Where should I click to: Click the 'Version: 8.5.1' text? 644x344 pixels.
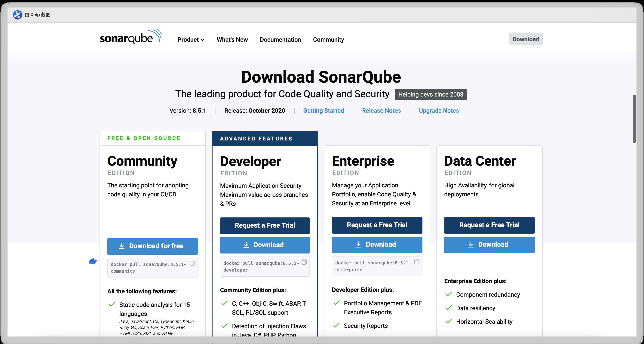[188, 110]
